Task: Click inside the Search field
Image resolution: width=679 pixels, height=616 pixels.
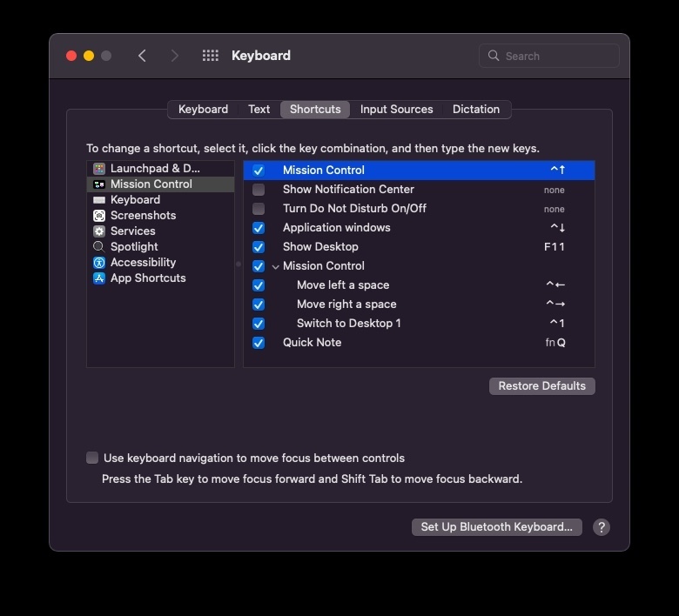Action: (x=548, y=56)
